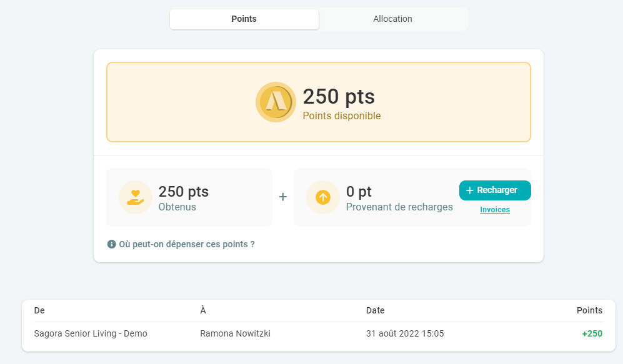Screen dimensions: 623x364
Task: Switch to the Allocation tab
Action: 392,19
